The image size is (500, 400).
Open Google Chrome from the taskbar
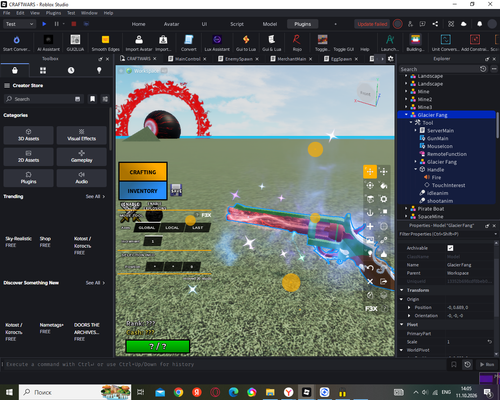pos(178,392)
